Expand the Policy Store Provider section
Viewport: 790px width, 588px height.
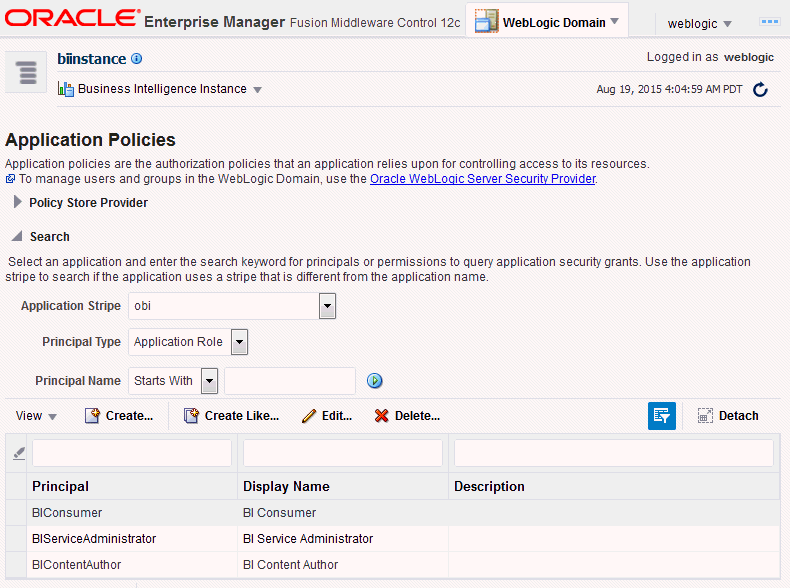pos(18,202)
